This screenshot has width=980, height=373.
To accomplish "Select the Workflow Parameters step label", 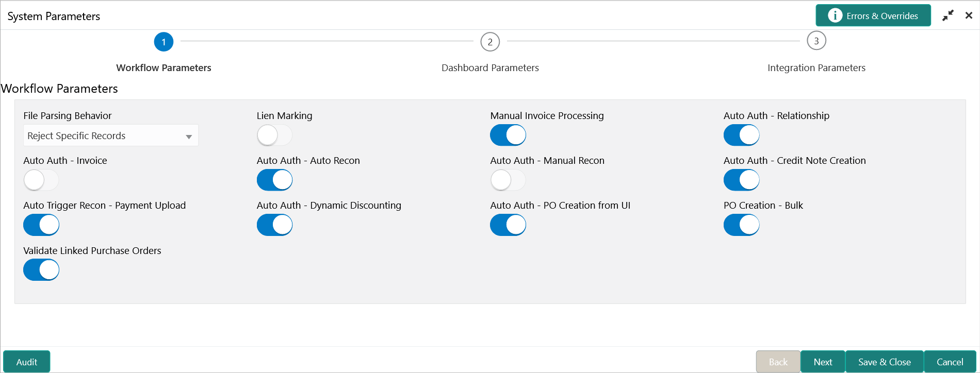I will click(164, 68).
